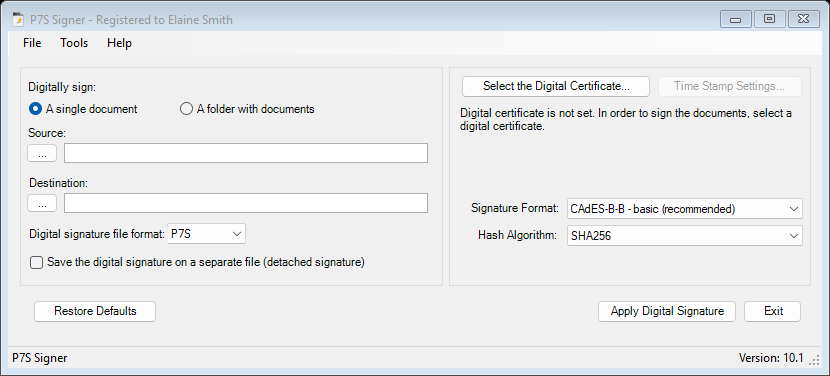
Task: Select A folder with documents option
Action: pyautogui.click(x=247, y=109)
